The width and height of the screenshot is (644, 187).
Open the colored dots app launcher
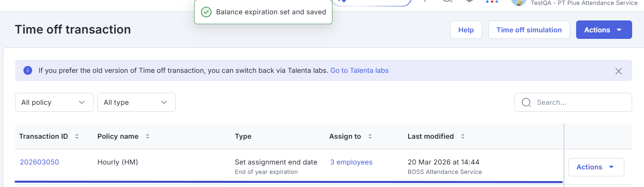pos(491,2)
